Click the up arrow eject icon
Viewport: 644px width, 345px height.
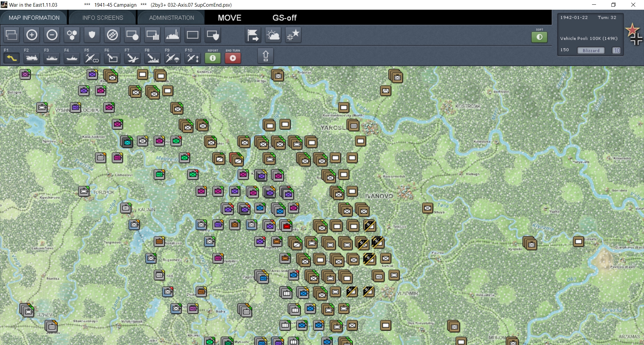pos(266,56)
